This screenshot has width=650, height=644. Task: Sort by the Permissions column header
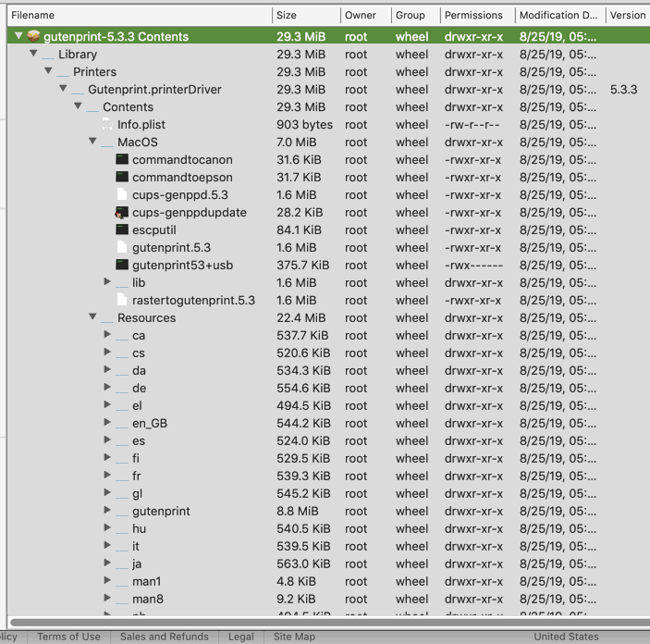477,15
